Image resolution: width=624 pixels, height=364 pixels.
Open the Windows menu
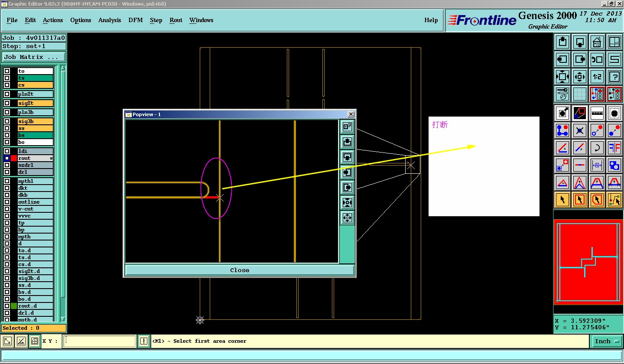click(x=201, y=20)
